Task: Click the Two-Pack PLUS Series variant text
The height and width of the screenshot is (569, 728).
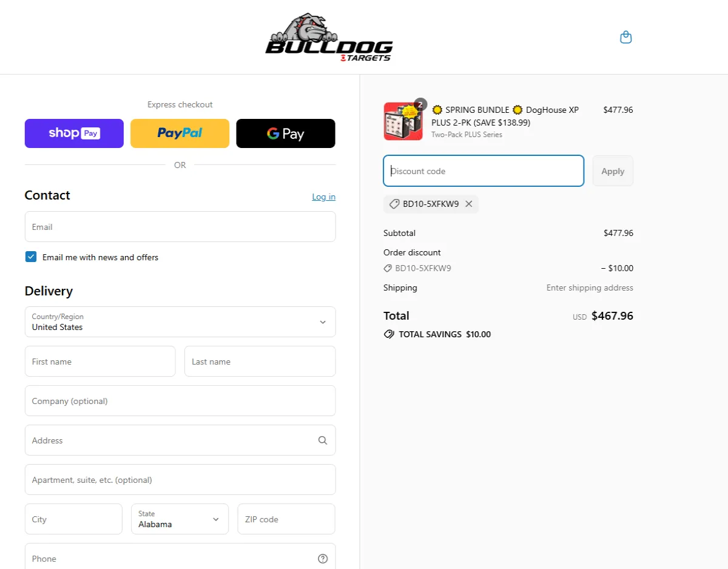Action: 467,135
